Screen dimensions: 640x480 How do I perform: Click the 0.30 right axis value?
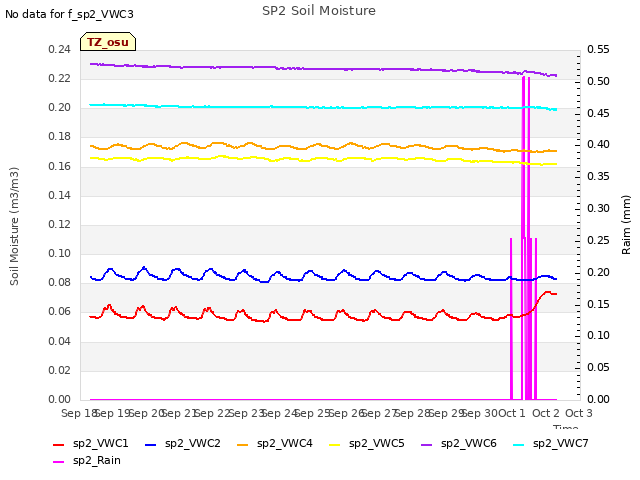point(598,209)
